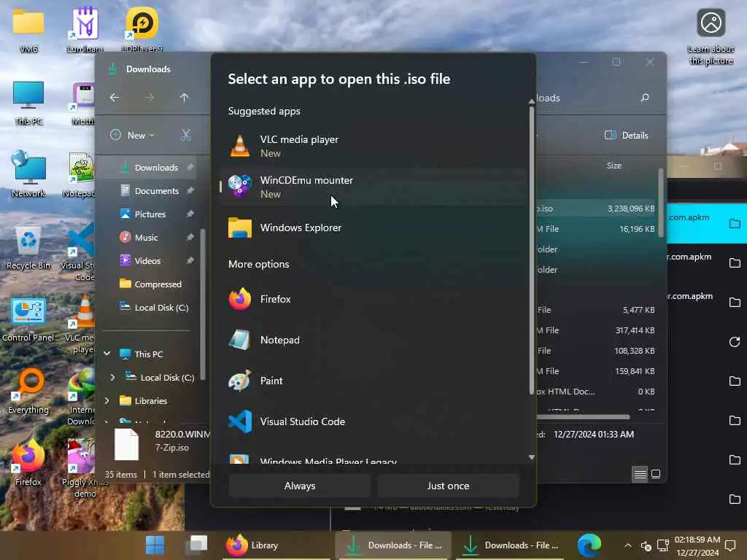Click the Cut scissors icon in Explorer
Image resolution: width=747 pixels, height=560 pixels.
click(x=186, y=135)
